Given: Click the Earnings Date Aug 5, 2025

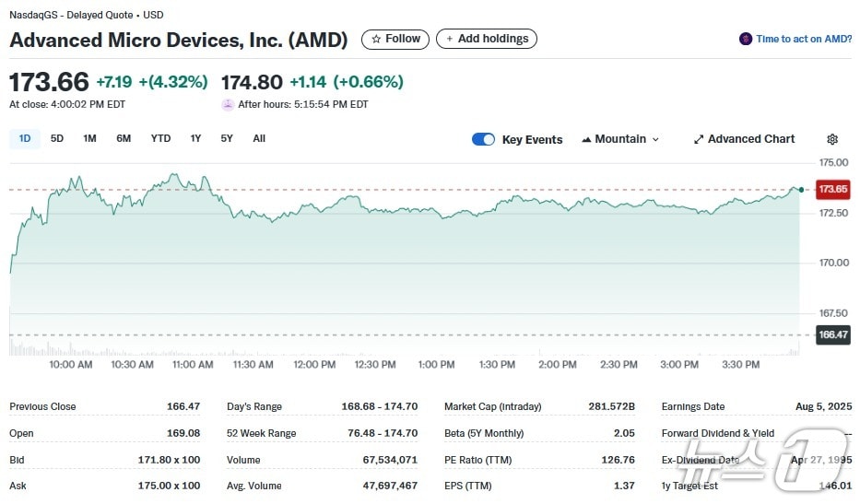Looking at the screenshot, I should coord(823,406).
